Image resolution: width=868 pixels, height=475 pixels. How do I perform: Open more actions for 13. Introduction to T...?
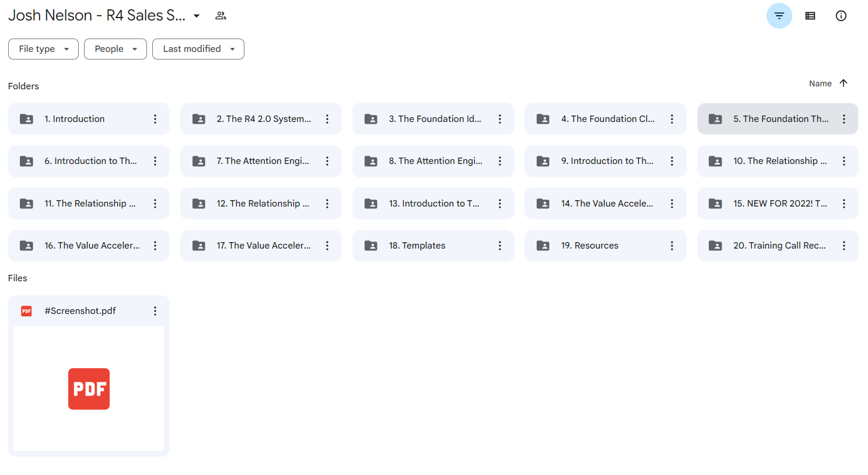pyautogui.click(x=500, y=204)
